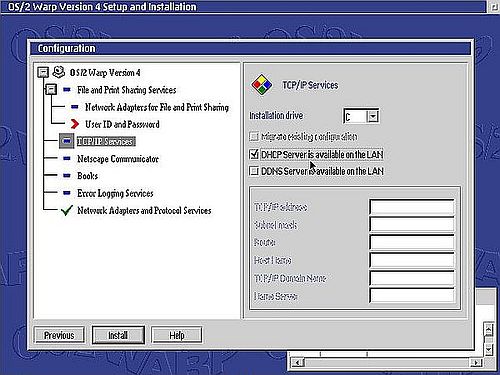The width and height of the screenshot is (500, 375).
Task: Enable DDNS Server is available on the LAN
Action: pos(254,171)
